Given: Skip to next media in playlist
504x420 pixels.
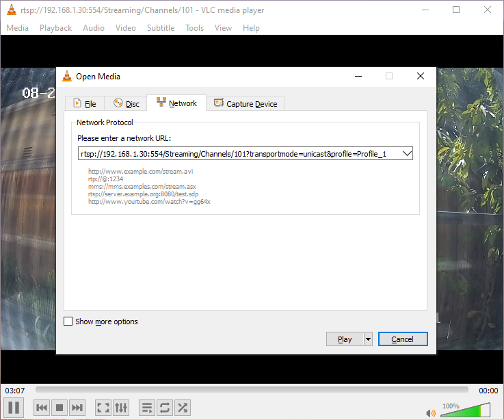Looking at the screenshot, I should point(77,408).
